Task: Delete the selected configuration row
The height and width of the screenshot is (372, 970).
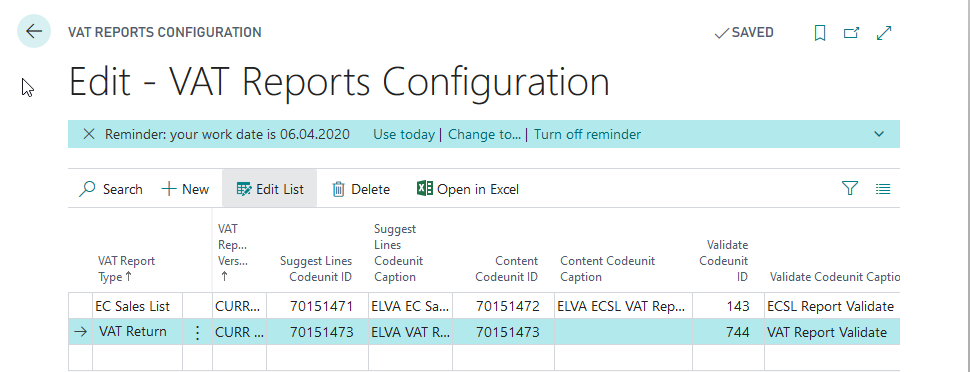Action: click(x=361, y=189)
